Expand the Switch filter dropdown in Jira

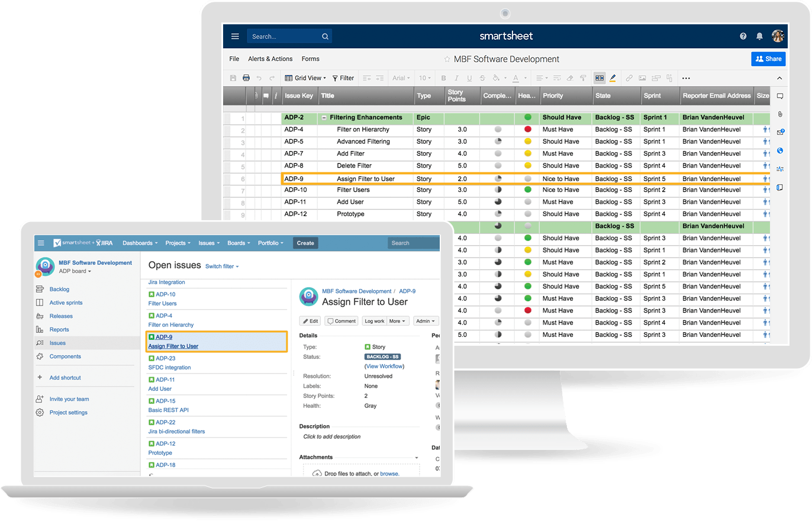pos(222,266)
